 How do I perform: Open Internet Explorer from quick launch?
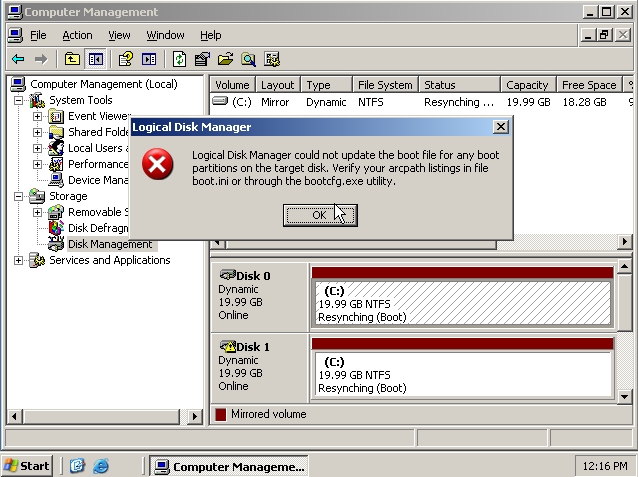(x=101, y=465)
